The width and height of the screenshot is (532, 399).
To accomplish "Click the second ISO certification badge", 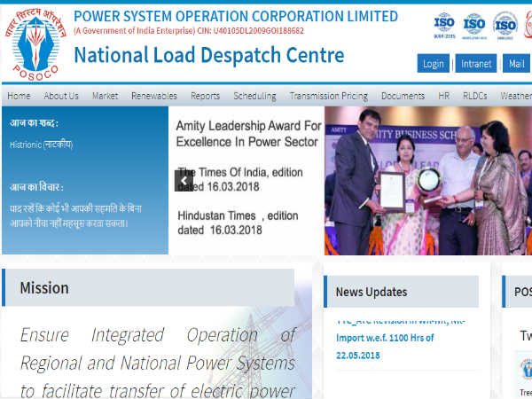I will [474, 25].
